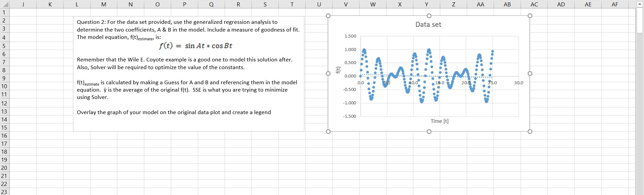Select row header 16
Screen dimensions: 644x195
pos(4,135)
